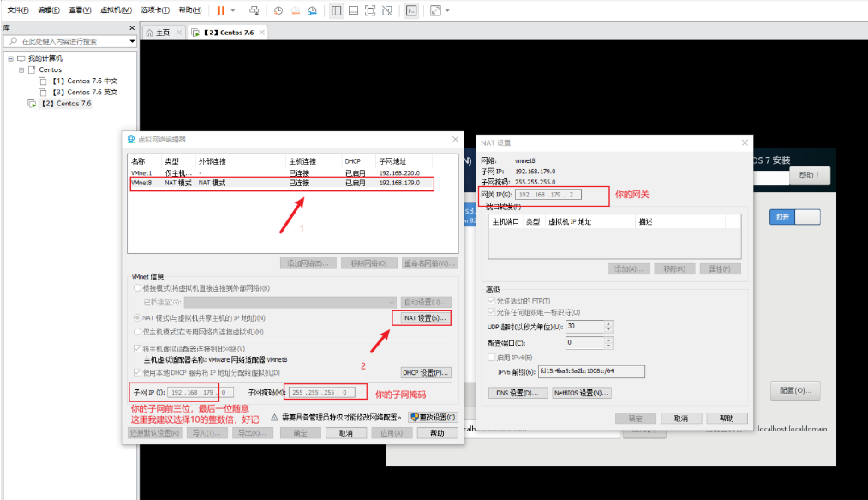Enable the 启用 IPv6 checkbox

click(x=492, y=358)
